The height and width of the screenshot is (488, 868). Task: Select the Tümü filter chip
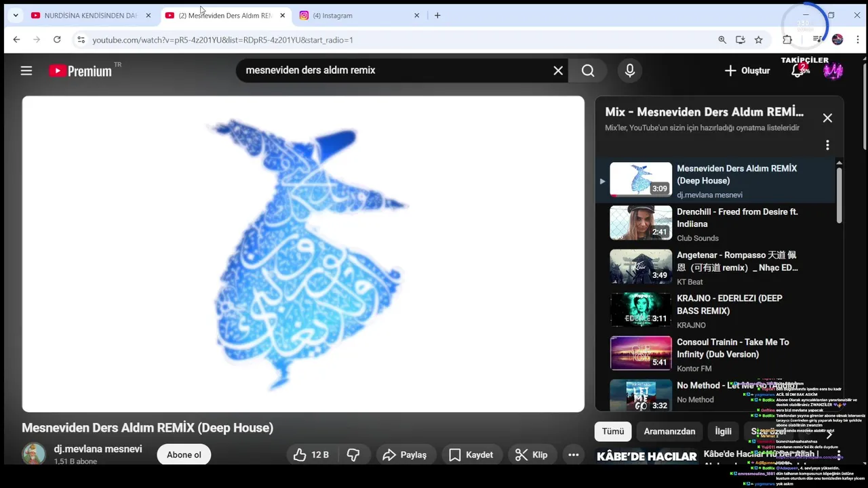613,431
